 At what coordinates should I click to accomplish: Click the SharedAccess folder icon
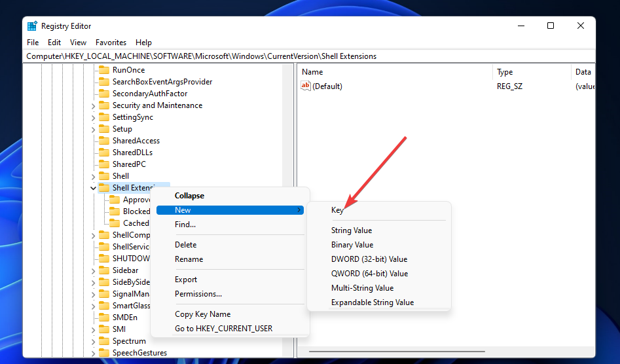pos(104,141)
